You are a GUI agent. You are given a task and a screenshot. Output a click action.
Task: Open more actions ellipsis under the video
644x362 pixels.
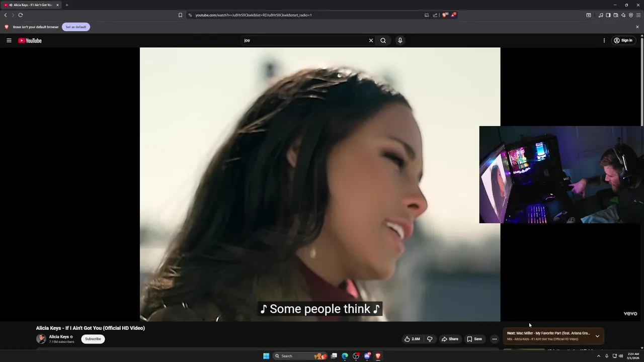[494, 339]
